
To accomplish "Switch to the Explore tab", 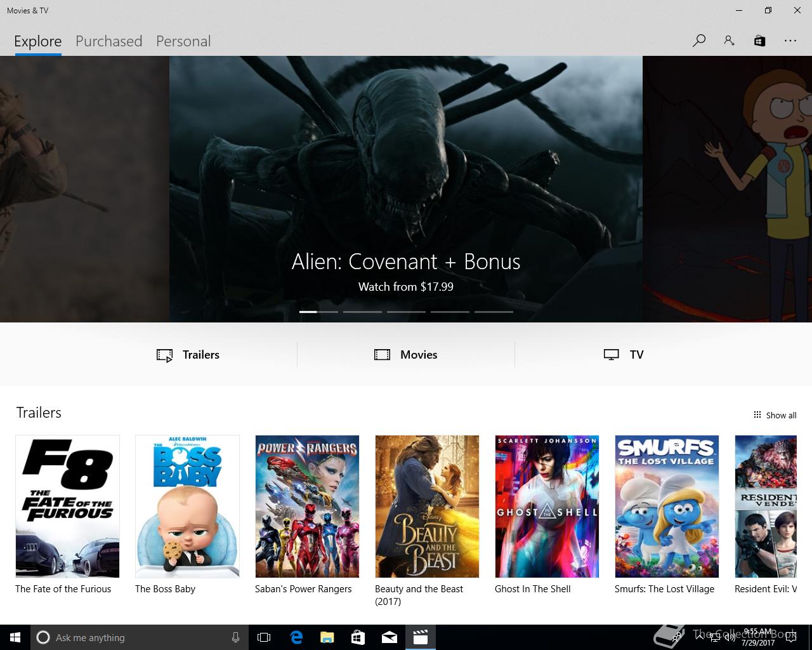I will 38,41.
